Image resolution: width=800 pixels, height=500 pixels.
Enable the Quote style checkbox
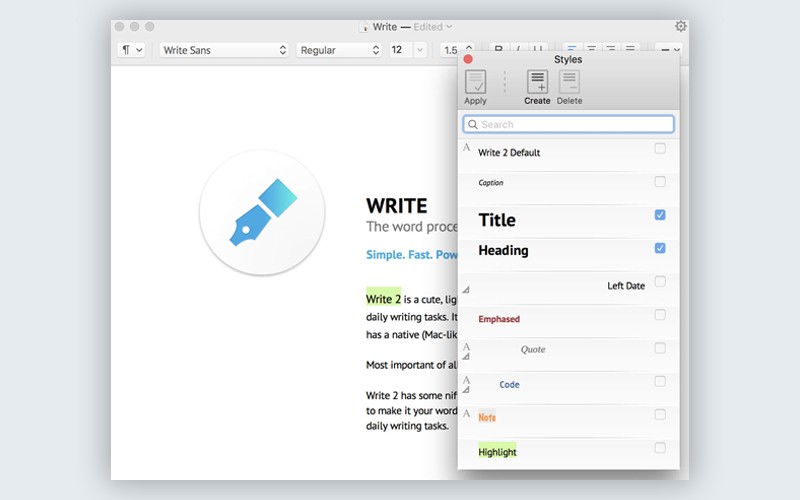(660, 348)
